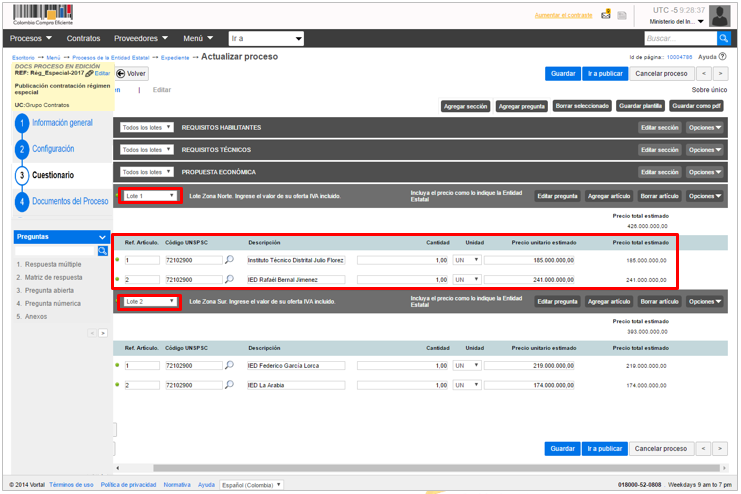Click the top Cancelar proceso button
The image size is (741, 494).
tap(662, 74)
